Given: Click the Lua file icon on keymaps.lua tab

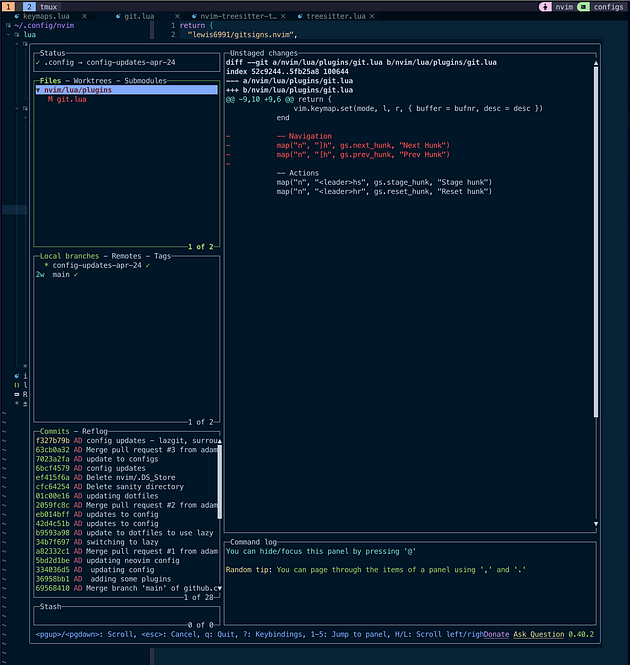Looking at the screenshot, I should pyautogui.click(x=17, y=16).
